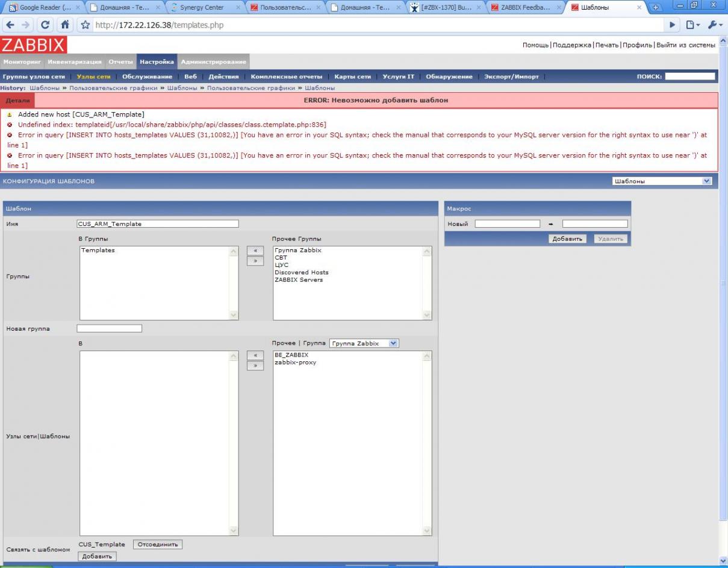Go to Узлы сети submenu
This screenshot has height=568, width=728.
[93, 76]
